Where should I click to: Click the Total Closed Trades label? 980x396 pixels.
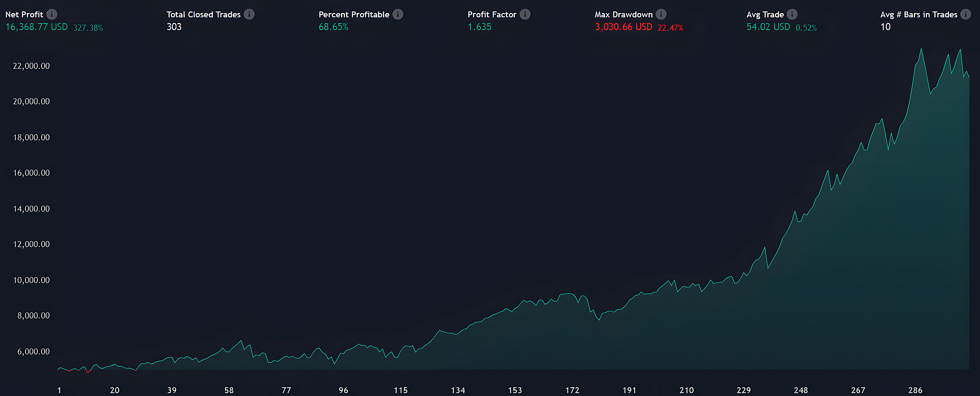click(x=203, y=14)
